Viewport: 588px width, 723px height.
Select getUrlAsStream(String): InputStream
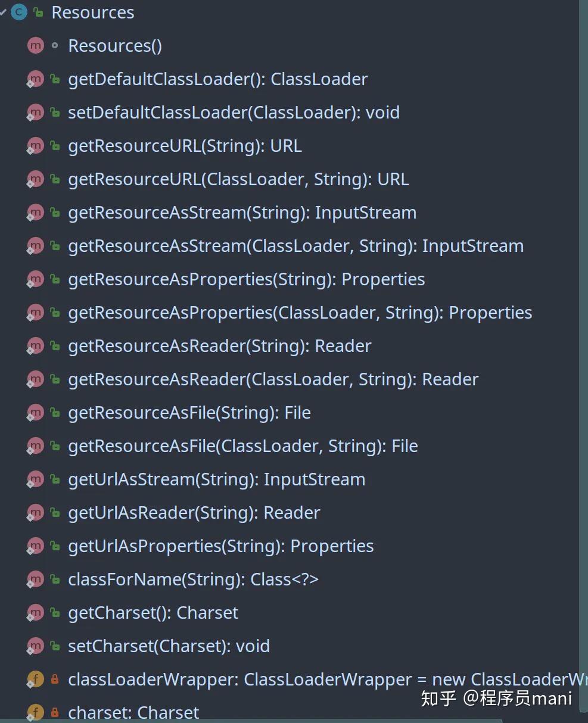click(216, 479)
